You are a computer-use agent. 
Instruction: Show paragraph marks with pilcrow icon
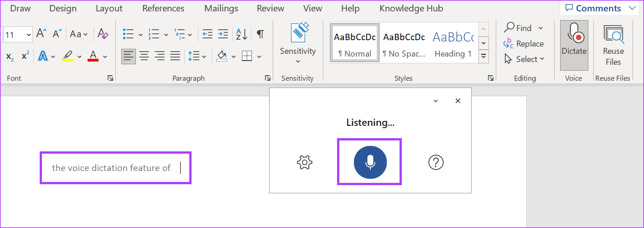tap(260, 34)
